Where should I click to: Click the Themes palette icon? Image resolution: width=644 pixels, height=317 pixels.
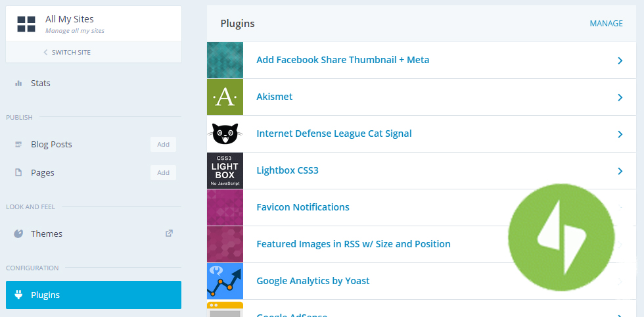(18, 234)
